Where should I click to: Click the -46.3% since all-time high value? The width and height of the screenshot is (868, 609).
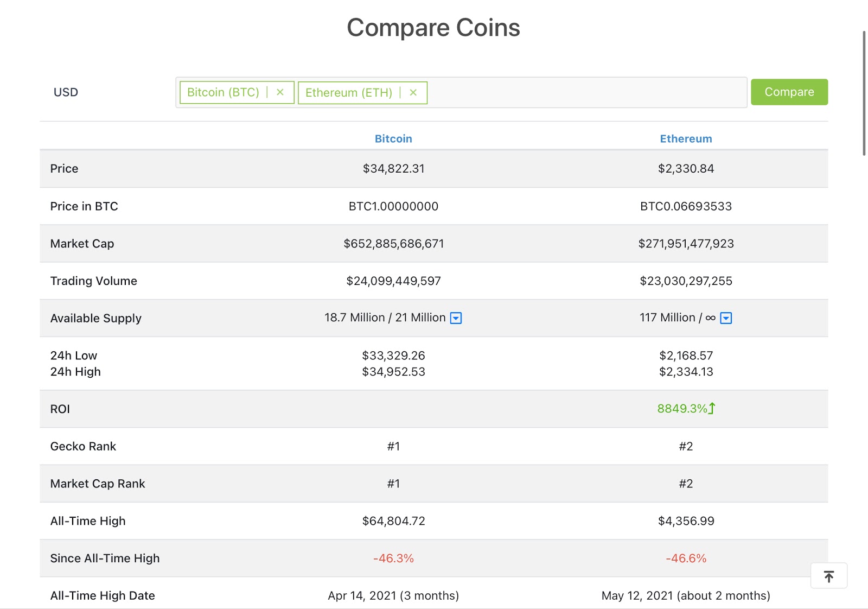(x=393, y=559)
